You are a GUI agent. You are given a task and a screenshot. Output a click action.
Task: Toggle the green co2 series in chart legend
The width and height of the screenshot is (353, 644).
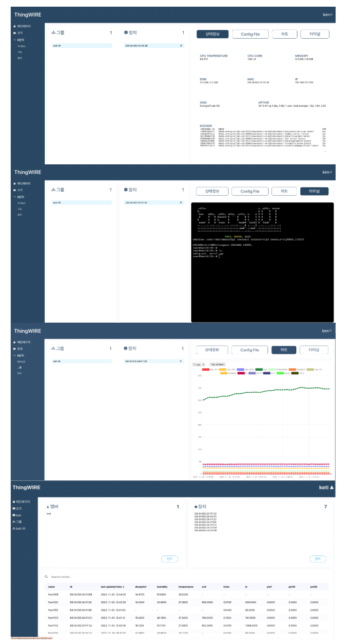[262, 369]
